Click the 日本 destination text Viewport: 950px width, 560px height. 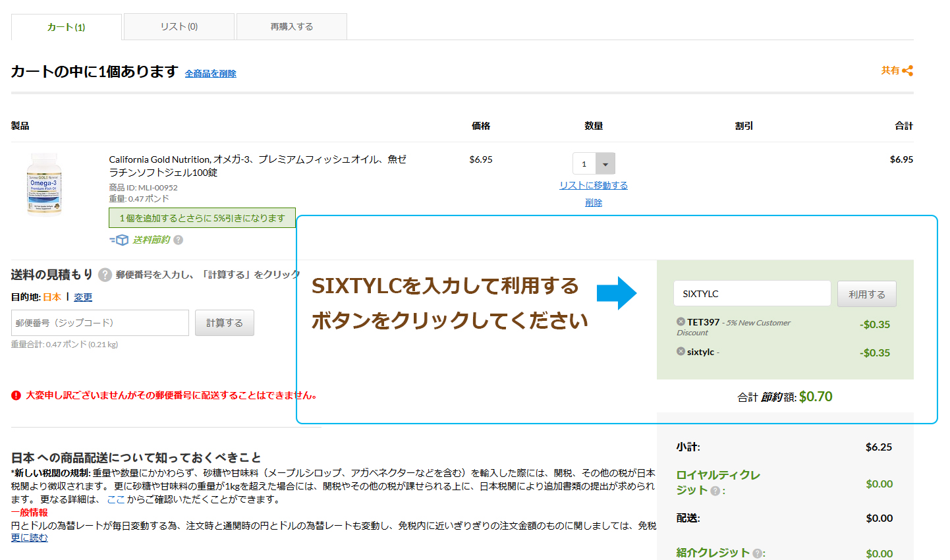pos(52,297)
